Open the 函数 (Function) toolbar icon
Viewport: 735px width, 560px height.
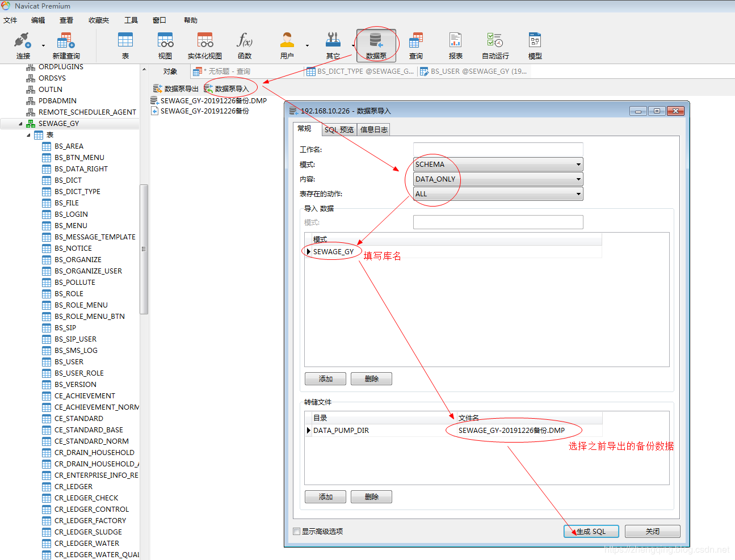pos(245,45)
